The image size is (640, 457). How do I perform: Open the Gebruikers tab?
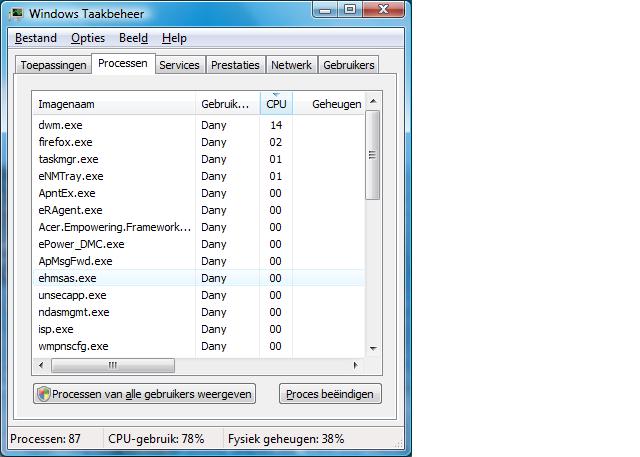pyautogui.click(x=349, y=65)
